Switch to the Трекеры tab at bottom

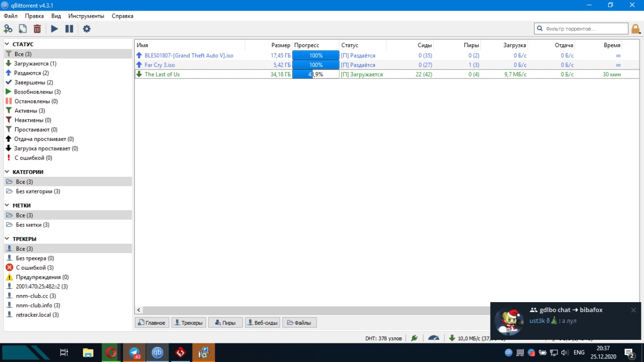pyautogui.click(x=189, y=323)
